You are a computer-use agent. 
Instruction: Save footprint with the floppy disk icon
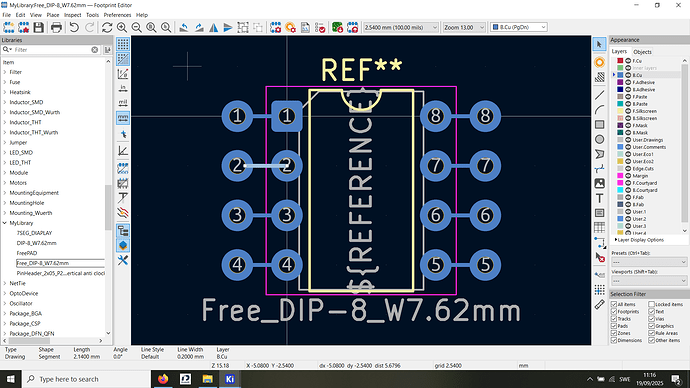click(38, 27)
